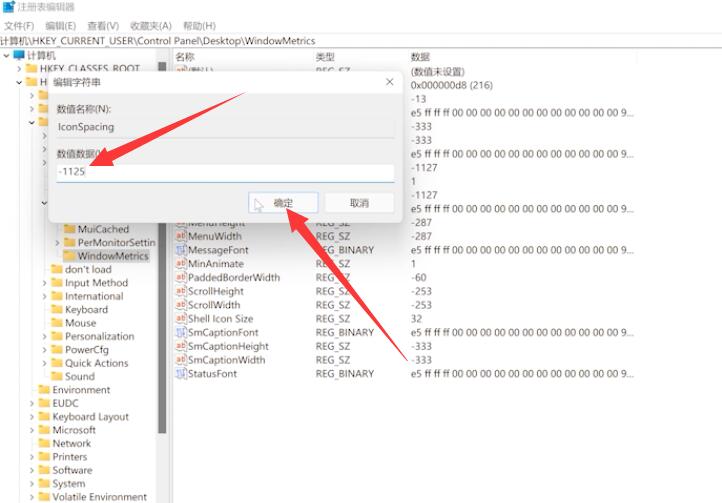The image size is (722, 503).
Task: Click the MessageFont binary value icon
Action: pos(181,250)
